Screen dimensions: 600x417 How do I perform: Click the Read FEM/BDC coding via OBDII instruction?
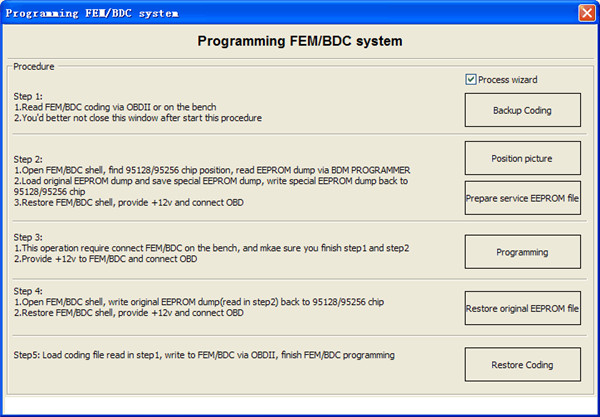115,107
